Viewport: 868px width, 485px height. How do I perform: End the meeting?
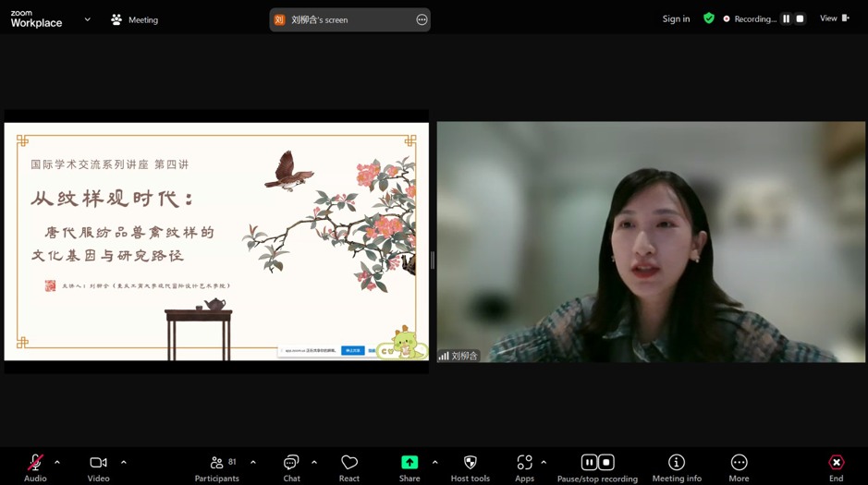[x=836, y=463]
